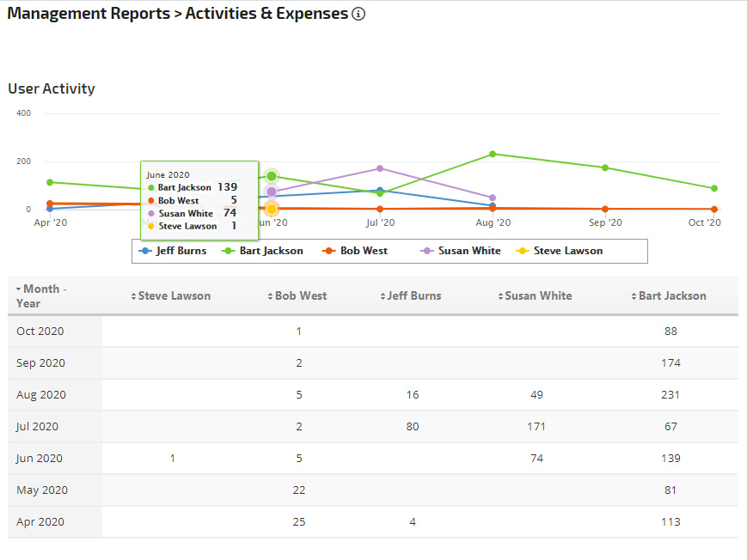
Task: Sort table by Bart Jackson column
Action: [x=672, y=295]
